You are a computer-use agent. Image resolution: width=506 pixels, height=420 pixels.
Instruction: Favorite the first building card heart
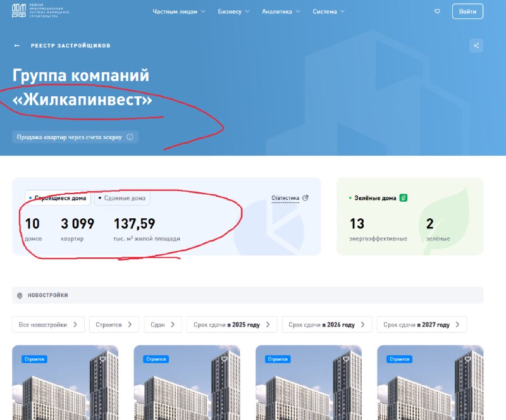[x=102, y=359]
